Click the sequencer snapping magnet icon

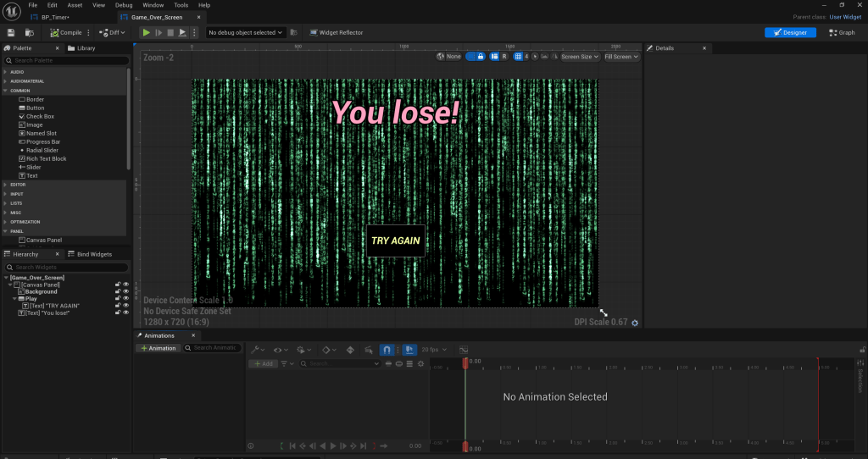(387, 349)
